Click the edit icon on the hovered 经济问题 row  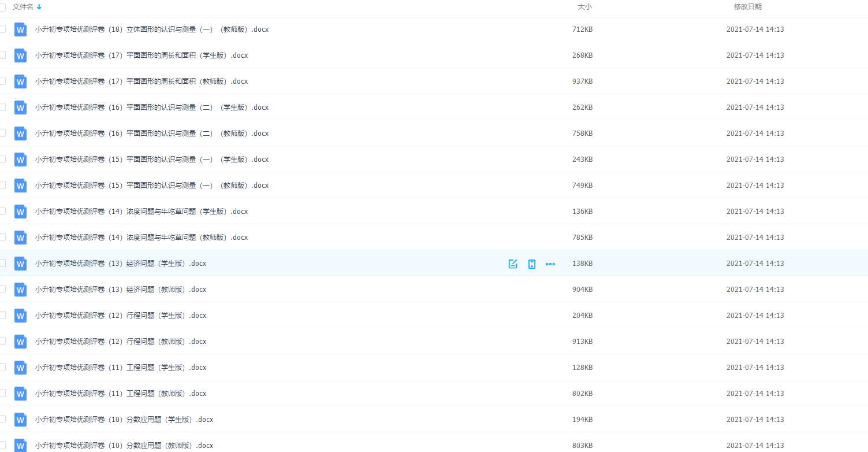pyautogui.click(x=513, y=264)
